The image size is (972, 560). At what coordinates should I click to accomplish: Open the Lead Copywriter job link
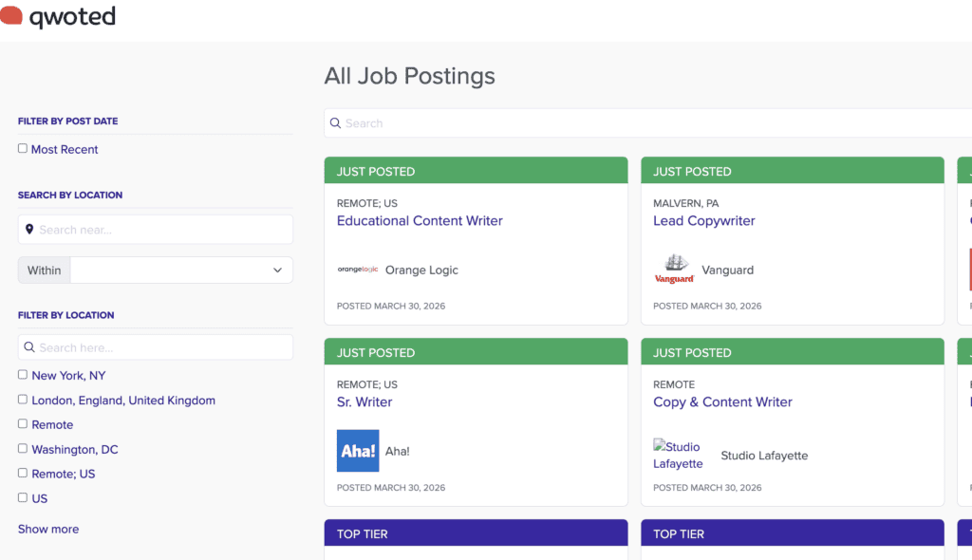pyautogui.click(x=703, y=221)
